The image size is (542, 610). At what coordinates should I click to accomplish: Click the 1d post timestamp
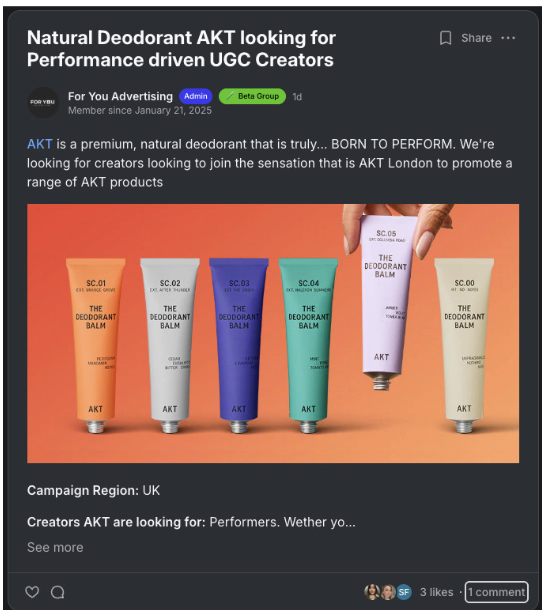297,97
